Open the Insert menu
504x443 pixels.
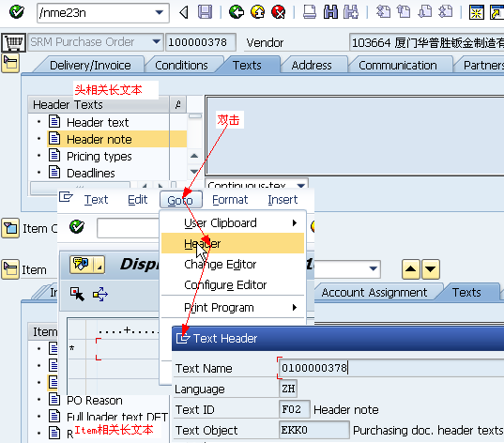pos(283,200)
